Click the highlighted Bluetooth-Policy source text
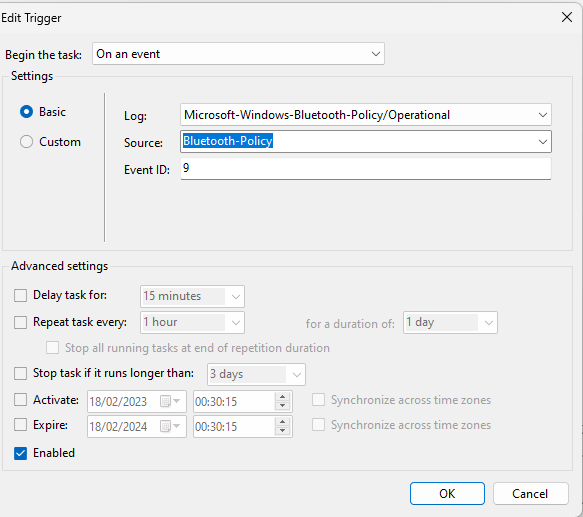This screenshot has height=517, width=583. [228, 141]
